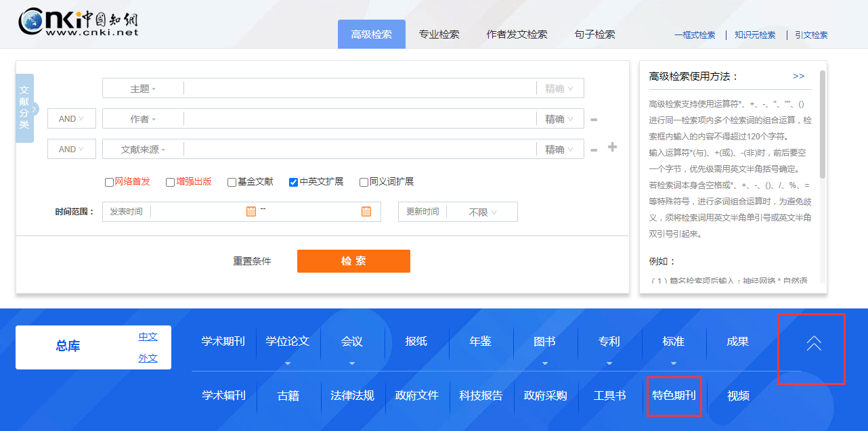Open first AND operator dropdown
This screenshot has height=431, width=868.
[71, 119]
